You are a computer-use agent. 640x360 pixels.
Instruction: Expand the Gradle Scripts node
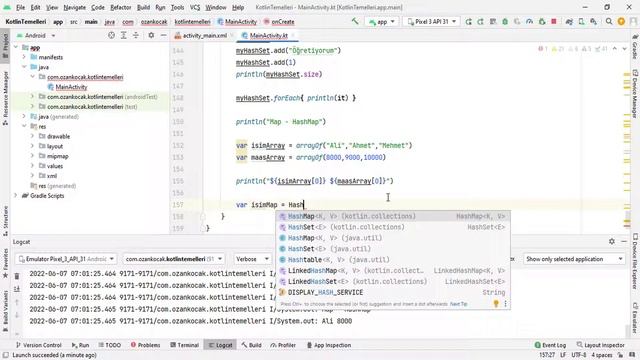16,196
